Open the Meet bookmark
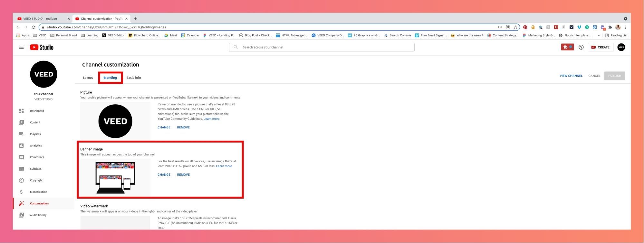Image resolution: width=644 pixels, height=243 pixels. click(x=171, y=35)
